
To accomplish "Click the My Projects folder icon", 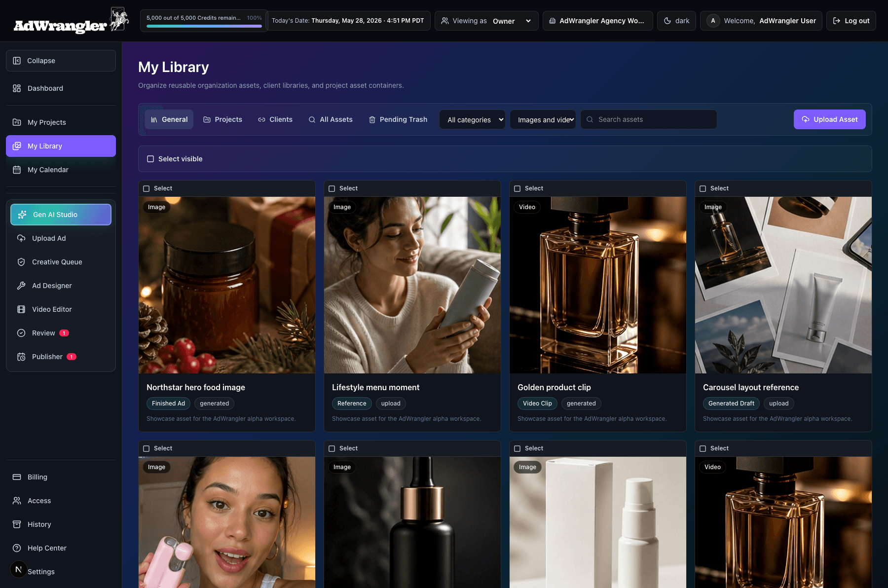I will (x=17, y=122).
